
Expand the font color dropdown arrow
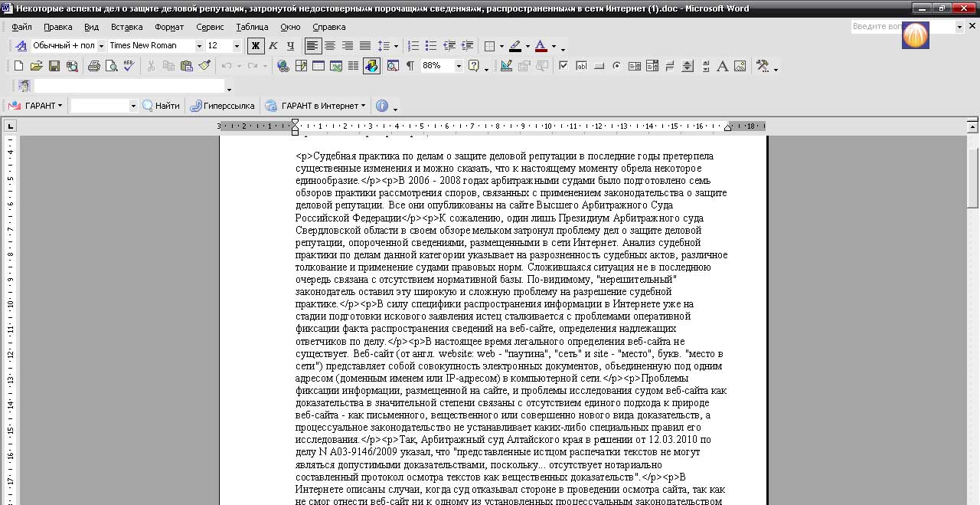point(554,46)
